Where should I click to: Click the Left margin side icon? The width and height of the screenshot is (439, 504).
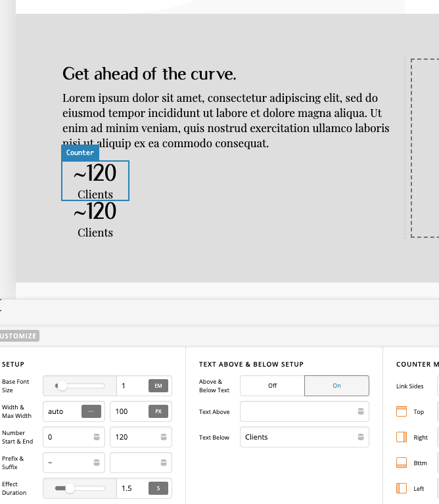point(402,488)
